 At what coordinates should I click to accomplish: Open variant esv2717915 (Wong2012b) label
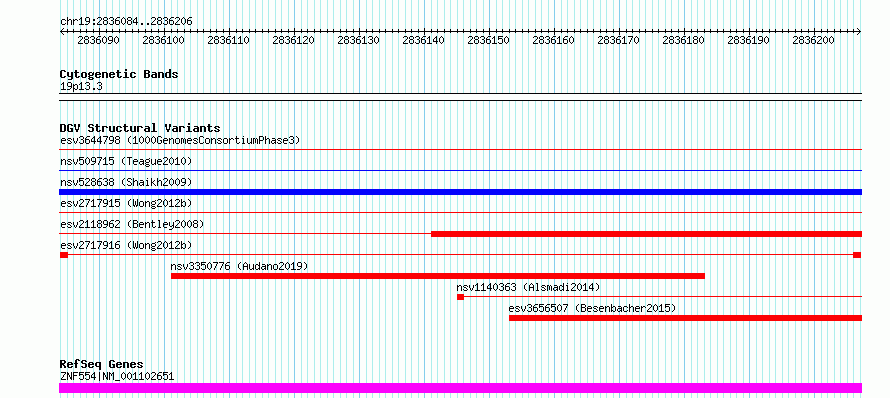coord(126,203)
